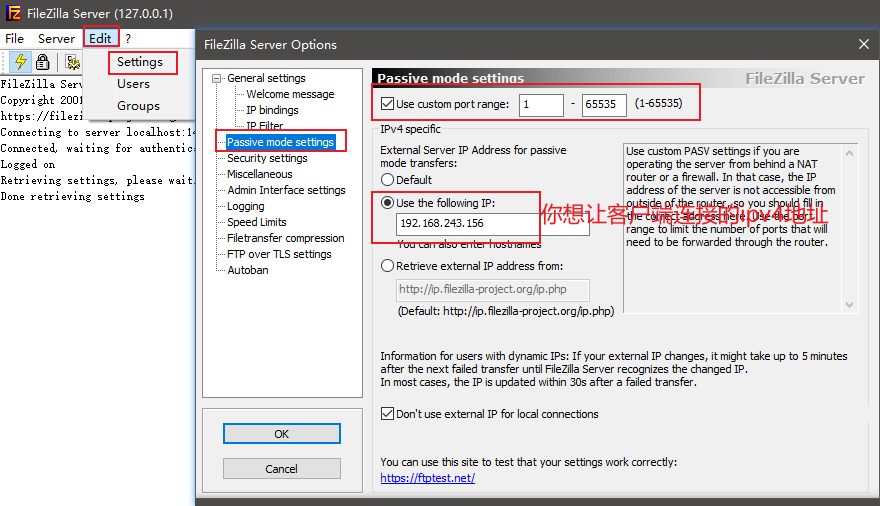Screen dimensions: 880x506
Task: Click the ip.filezilla-project.org URL field
Action: [x=493, y=290]
